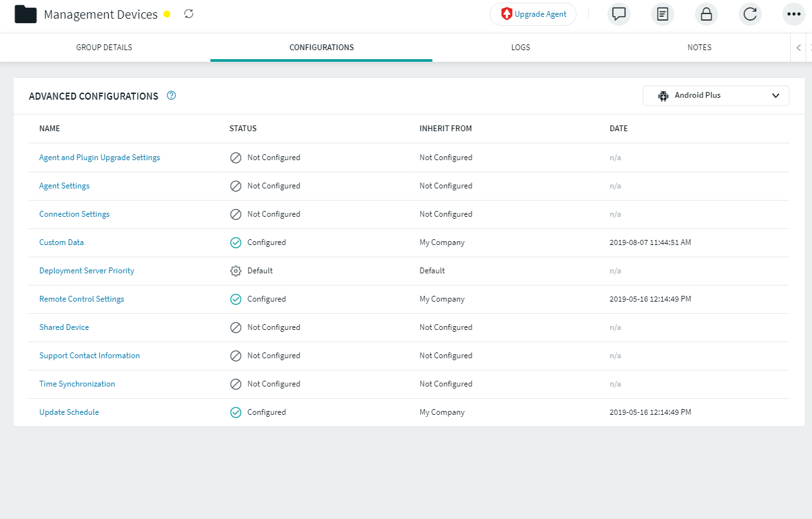Click the circular refresh icon in header
812x519 pixels.
(x=750, y=14)
